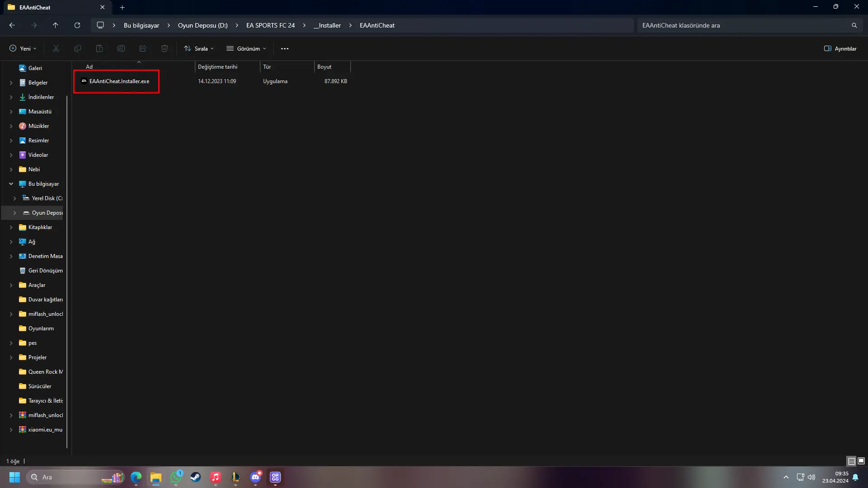The height and width of the screenshot is (488, 868).
Task: Click the Share icon in the toolbar
Action: click(143, 48)
